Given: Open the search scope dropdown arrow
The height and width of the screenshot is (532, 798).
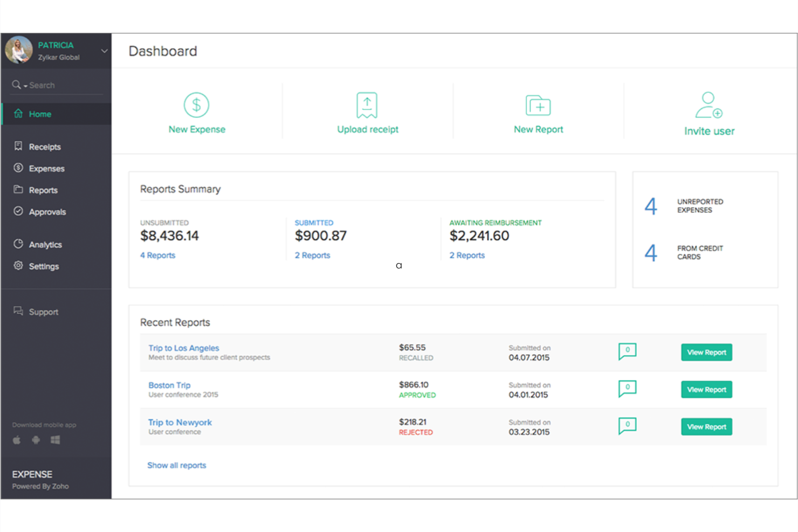Looking at the screenshot, I should point(25,85).
